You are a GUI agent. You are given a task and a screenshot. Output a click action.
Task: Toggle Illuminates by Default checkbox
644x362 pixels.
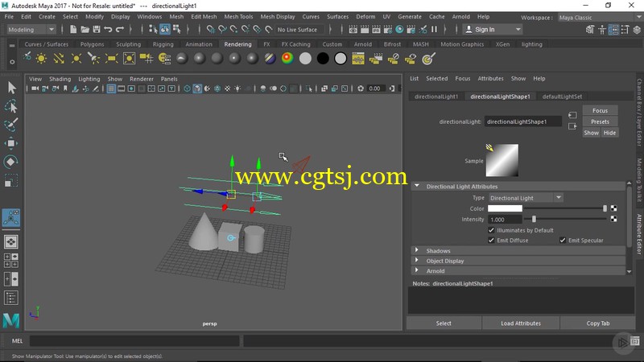[491, 230]
